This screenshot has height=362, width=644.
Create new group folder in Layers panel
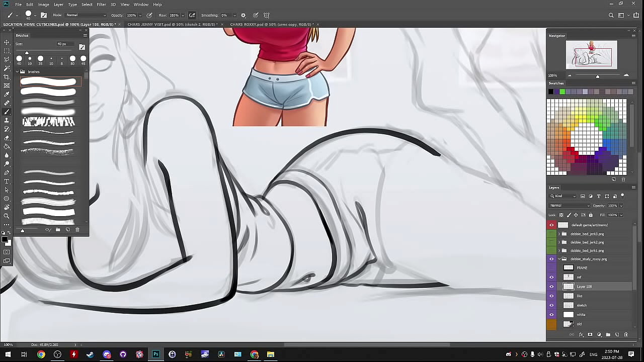coord(608,334)
